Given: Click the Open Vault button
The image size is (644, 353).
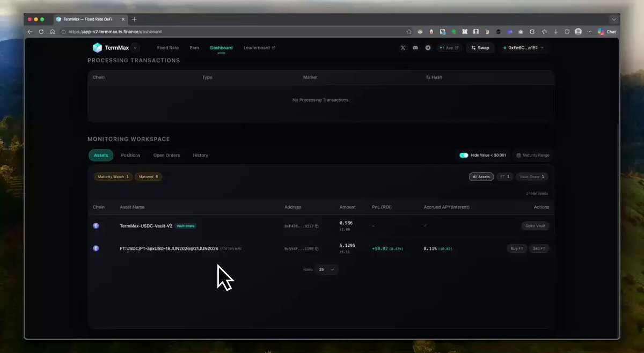Looking at the screenshot, I should [x=535, y=226].
